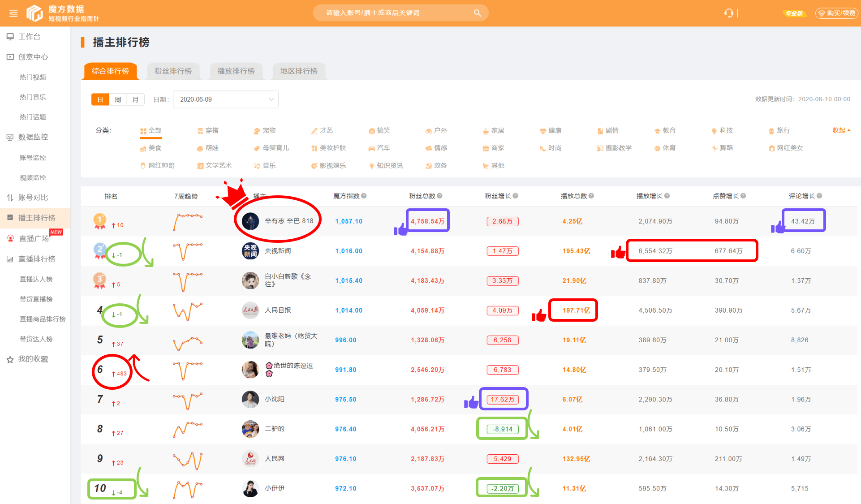Click the search magnifier icon

pyautogui.click(x=477, y=13)
